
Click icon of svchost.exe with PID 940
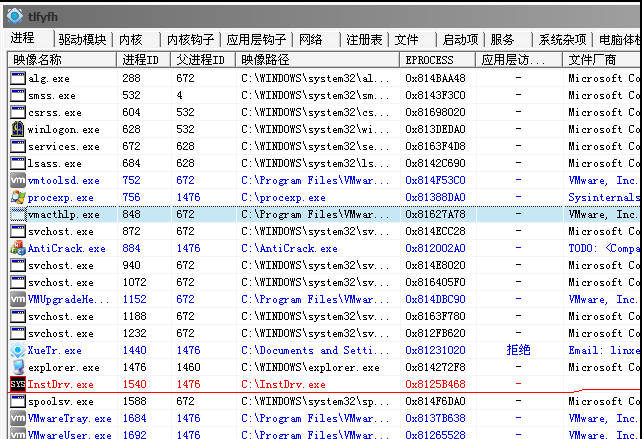pos(18,265)
